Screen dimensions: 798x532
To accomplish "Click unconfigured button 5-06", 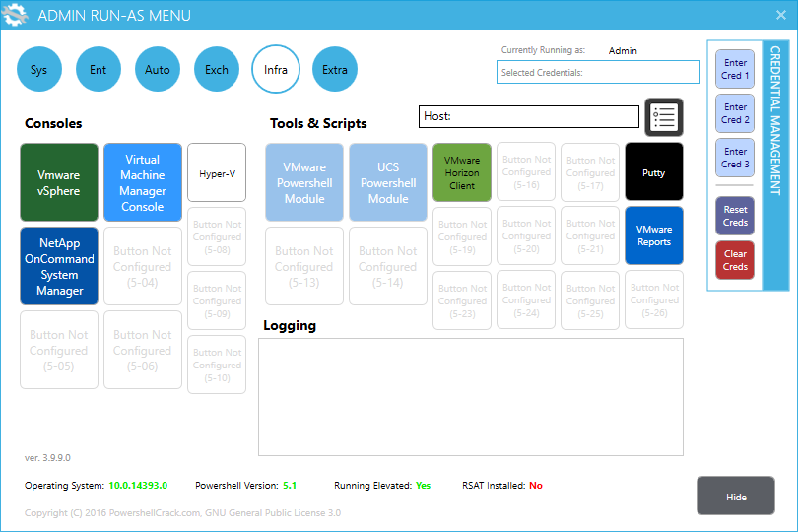I will coord(143,350).
